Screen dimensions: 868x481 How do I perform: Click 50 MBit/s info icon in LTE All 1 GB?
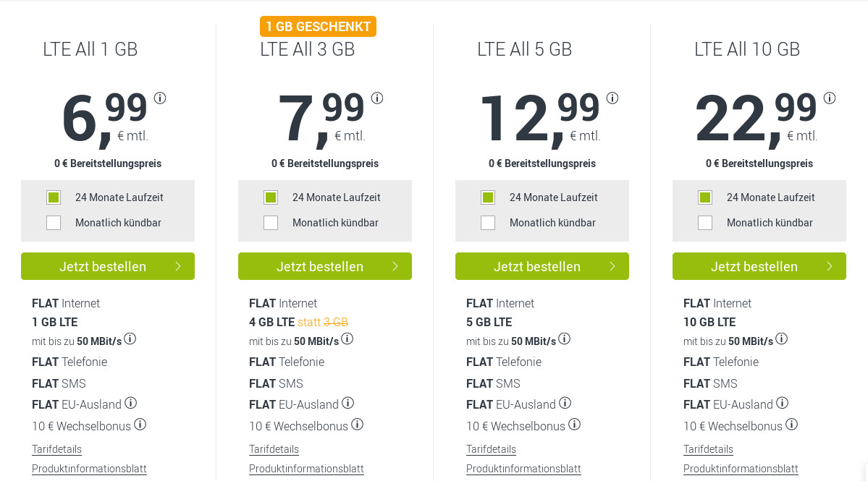(130, 339)
